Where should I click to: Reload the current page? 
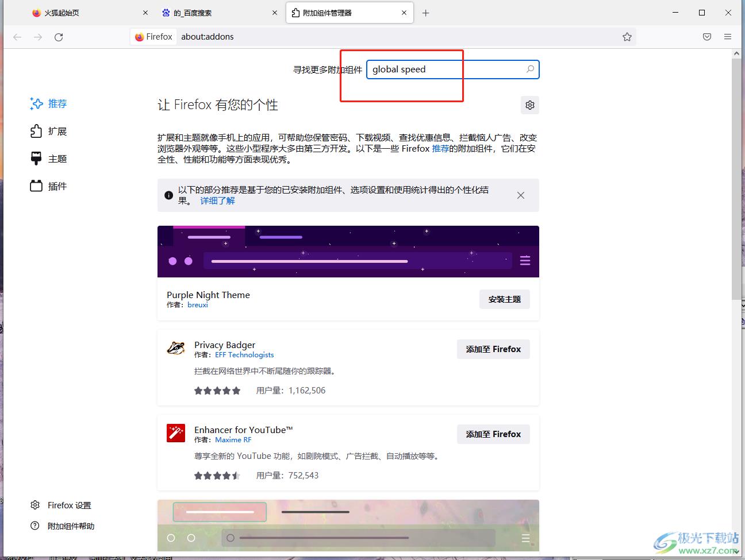pyautogui.click(x=59, y=37)
